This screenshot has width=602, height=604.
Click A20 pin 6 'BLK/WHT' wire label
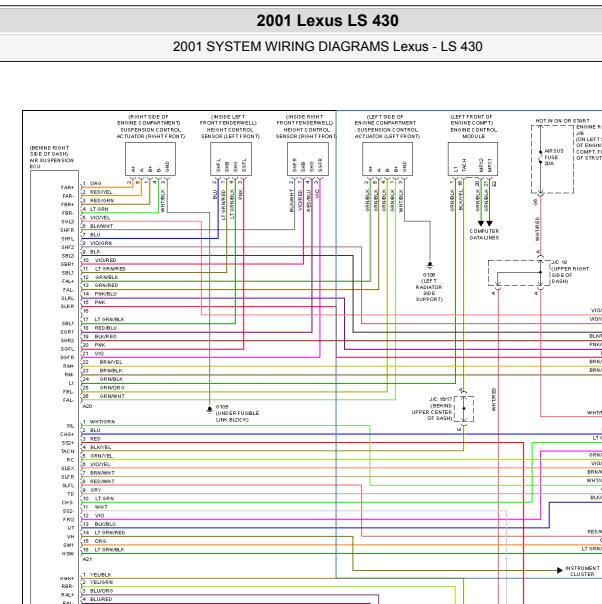[x=101, y=226]
